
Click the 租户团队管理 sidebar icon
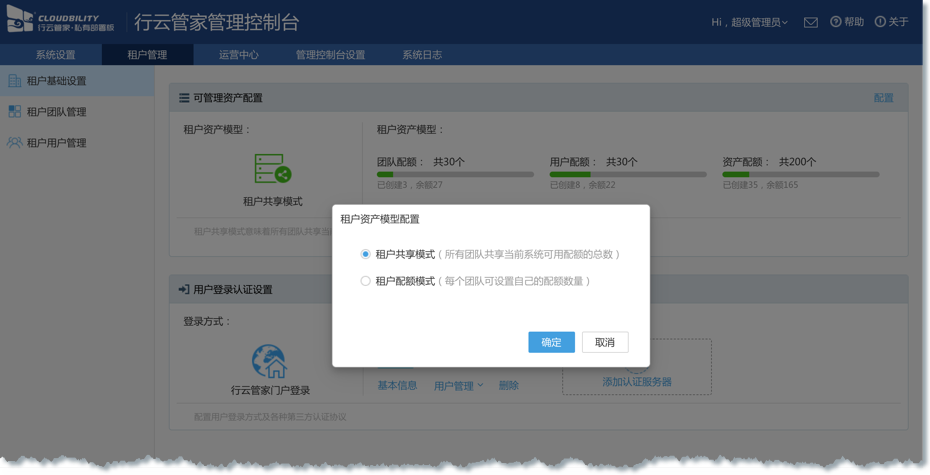[x=14, y=112]
